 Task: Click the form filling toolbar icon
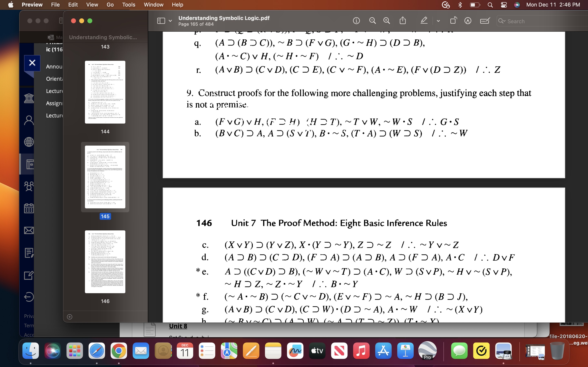pos(485,21)
